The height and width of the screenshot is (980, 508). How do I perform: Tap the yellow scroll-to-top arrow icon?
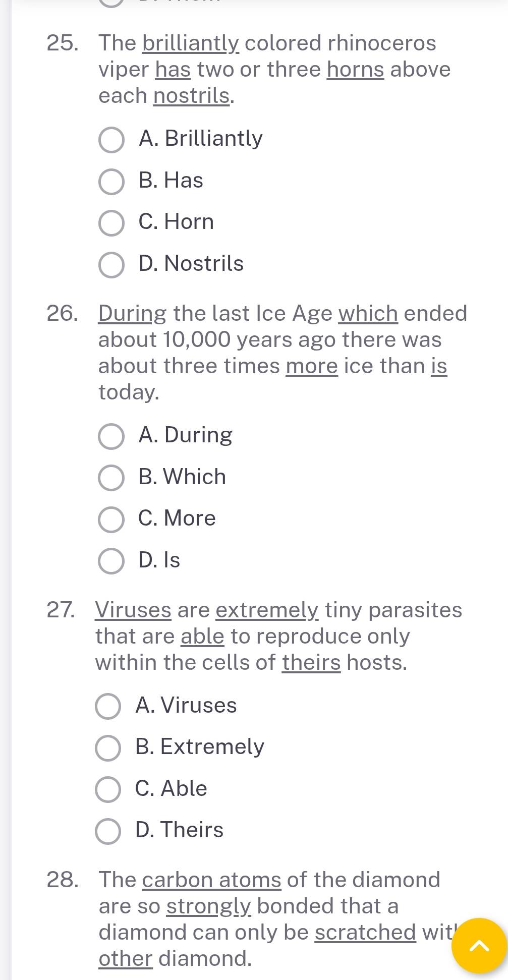click(479, 945)
